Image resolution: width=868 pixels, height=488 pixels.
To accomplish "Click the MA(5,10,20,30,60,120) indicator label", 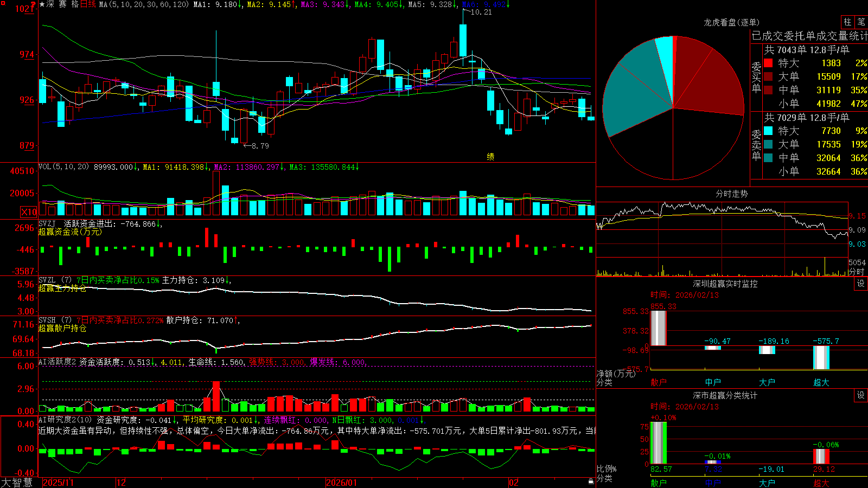I will [x=144, y=4].
